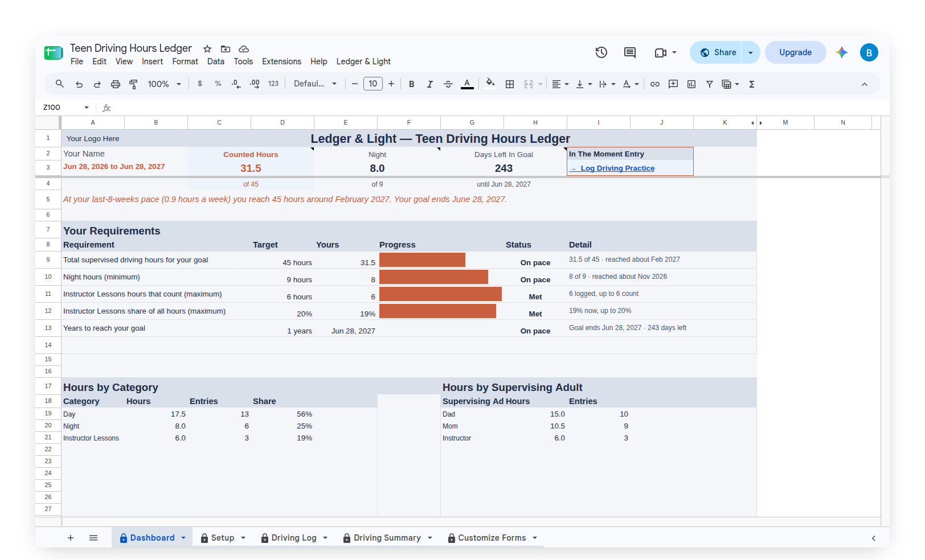Image resolution: width=925 pixels, height=560 pixels.
Task: Expand the name box dropdown arrow
Action: (x=87, y=108)
